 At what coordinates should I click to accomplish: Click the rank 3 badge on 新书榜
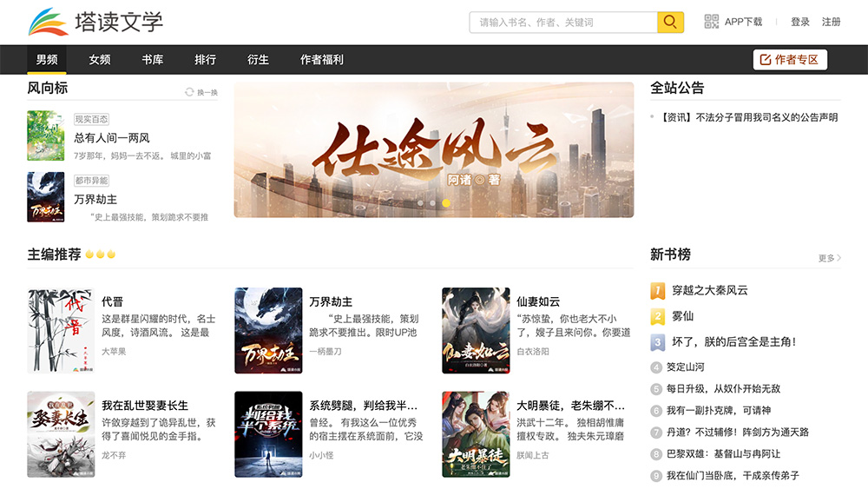(657, 342)
